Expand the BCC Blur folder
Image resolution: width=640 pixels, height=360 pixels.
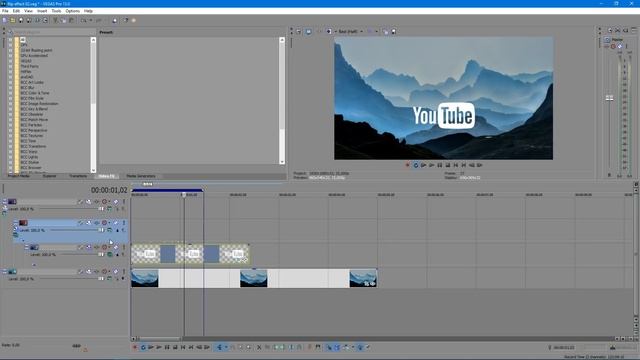(11, 87)
